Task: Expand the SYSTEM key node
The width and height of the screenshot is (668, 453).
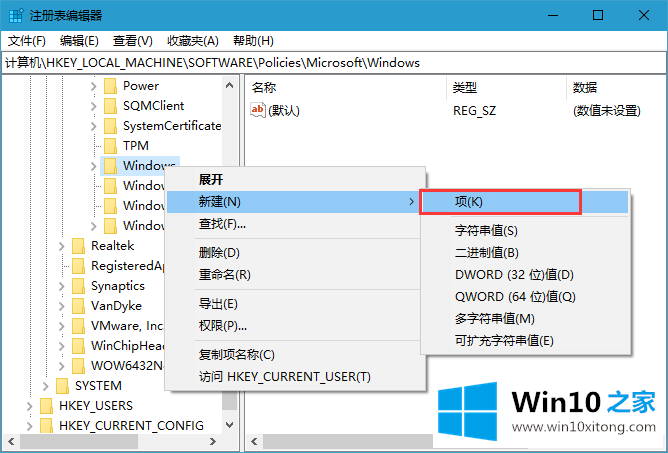Action: tap(46, 386)
